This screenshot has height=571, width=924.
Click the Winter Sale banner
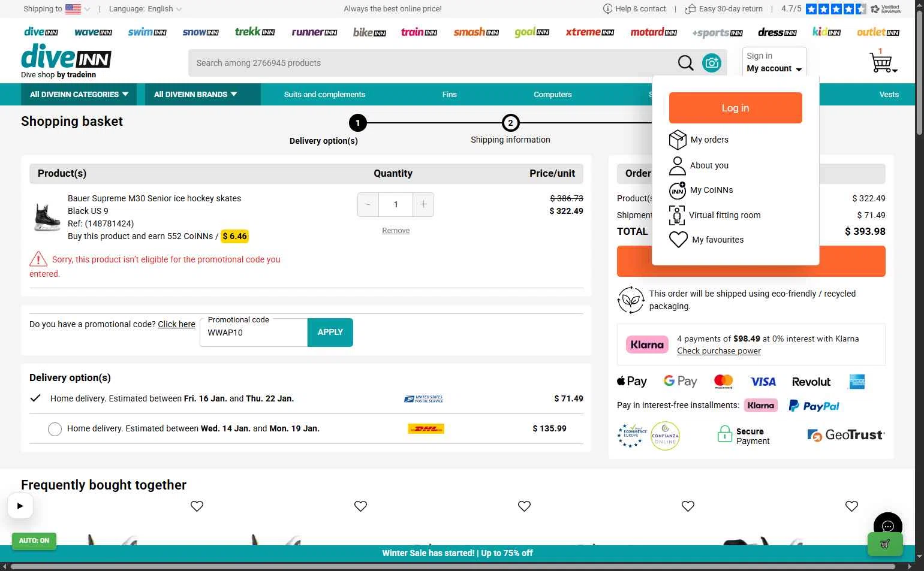(457, 553)
